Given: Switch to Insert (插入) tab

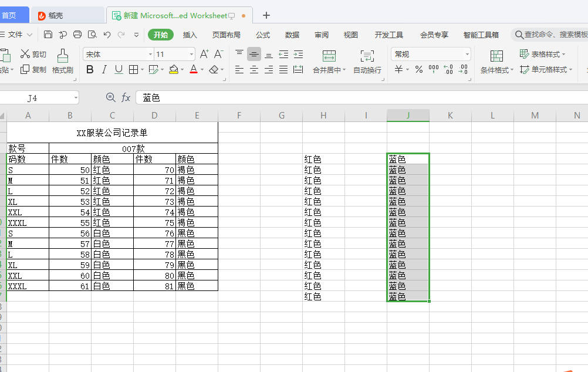Looking at the screenshot, I should tap(190, 35).
